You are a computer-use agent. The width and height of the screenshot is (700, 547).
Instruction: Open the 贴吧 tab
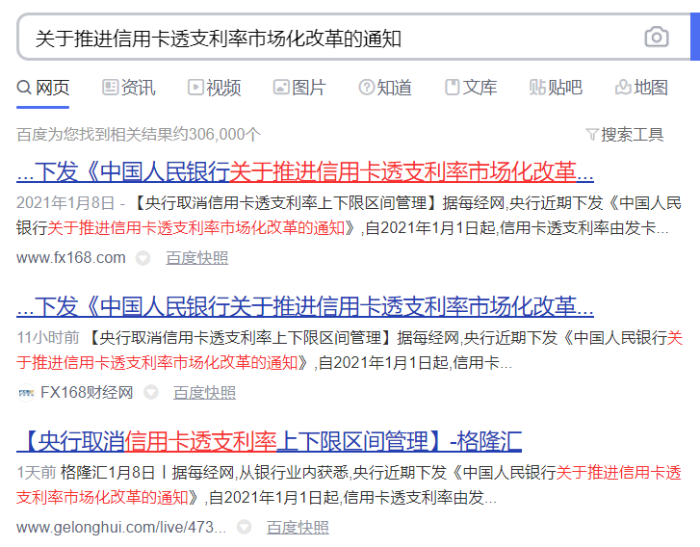[556, 88]
